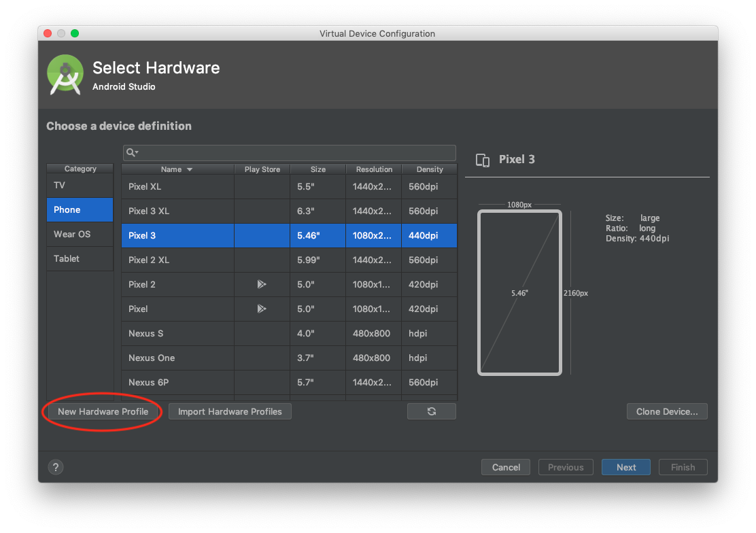Click Pixel 2 420dpi density cell

tap(430, 285)
